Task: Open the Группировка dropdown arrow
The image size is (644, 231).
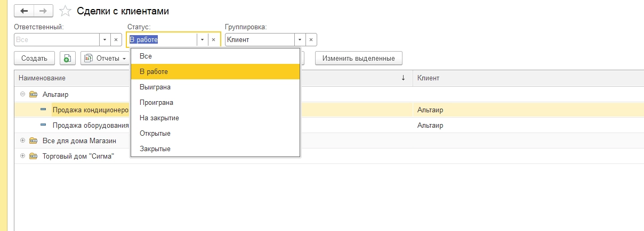Action: [x=300, y=40]
